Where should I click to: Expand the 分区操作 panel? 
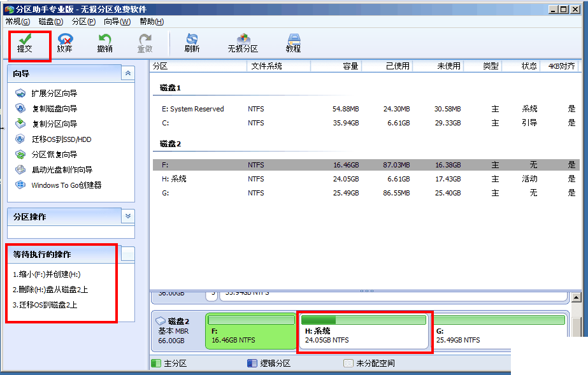(x=128, y=216)
